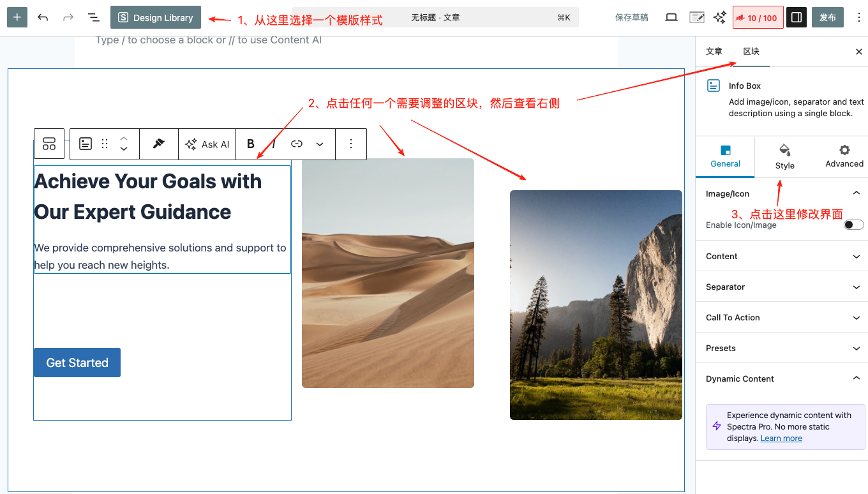Toggle the settings sidebar panel button
Screen dimensions: 868x494
796,17
